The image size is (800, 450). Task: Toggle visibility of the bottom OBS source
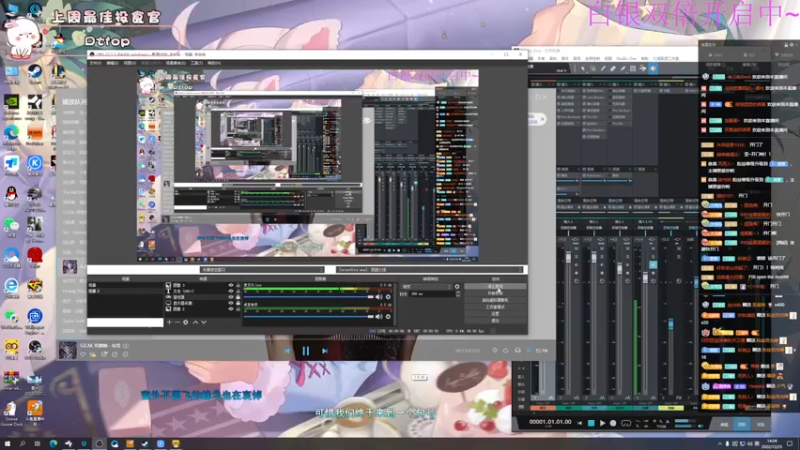231,309
